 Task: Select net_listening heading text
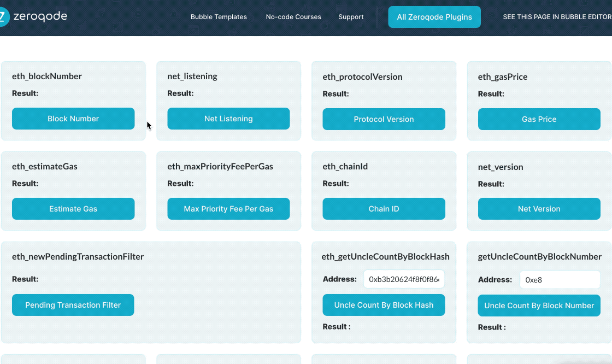pyautogui.click(x=192, y=76)
